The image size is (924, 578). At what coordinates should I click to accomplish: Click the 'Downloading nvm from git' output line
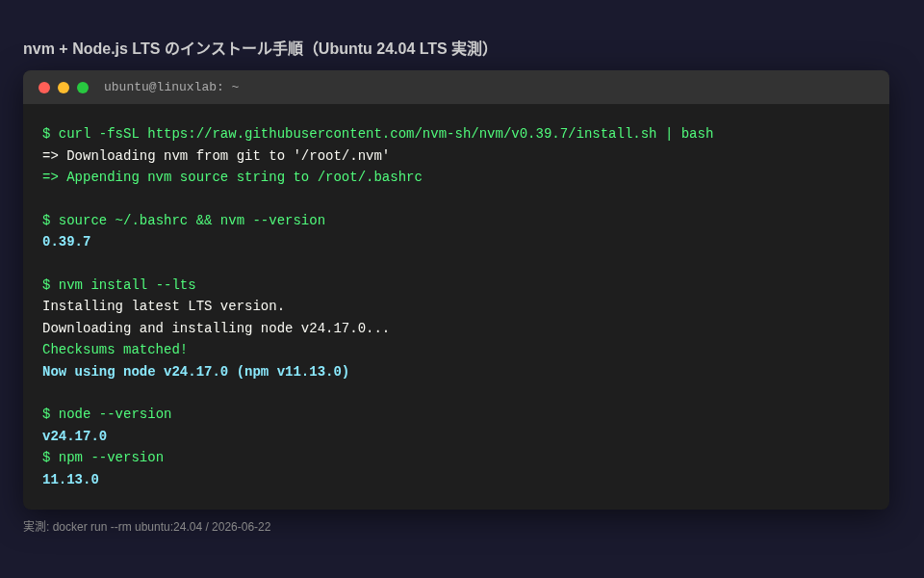tap(216, 156)
